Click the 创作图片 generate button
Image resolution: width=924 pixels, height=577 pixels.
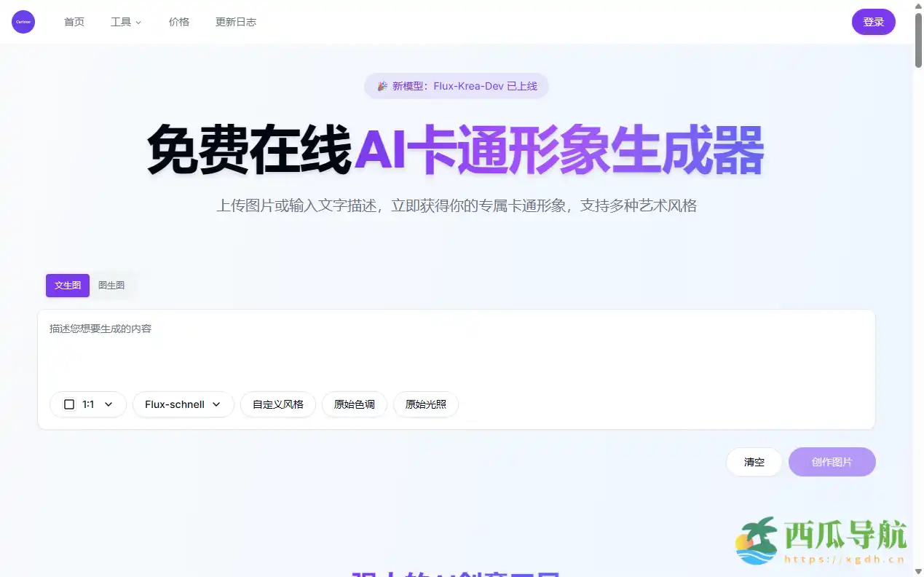(x=832, y=461)
